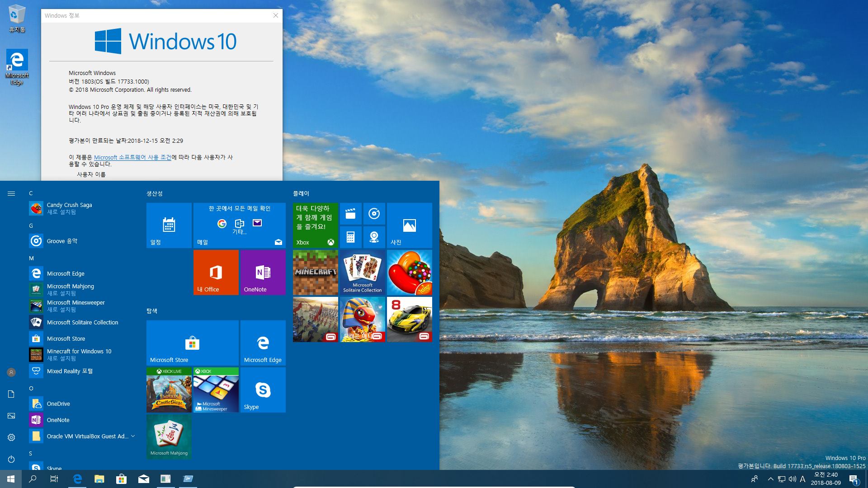Open the Recycle Bin desktop icon
868x488 pixels.
click(x=17, y=19)
